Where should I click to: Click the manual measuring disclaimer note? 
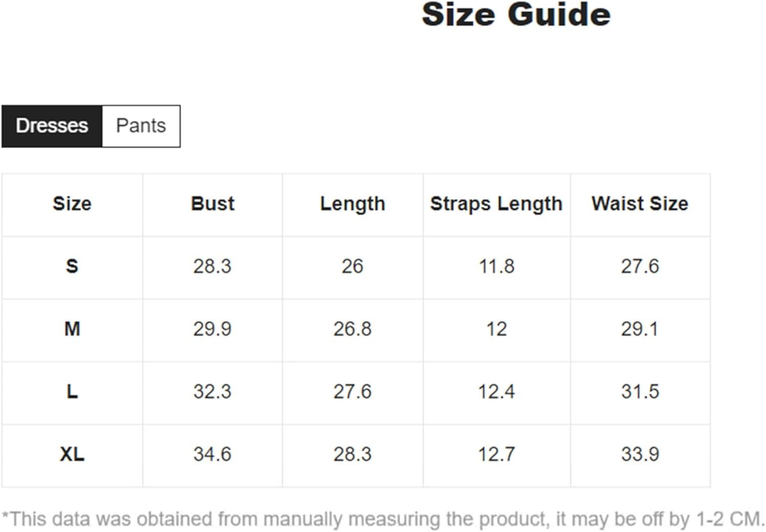click(x=383, y=519)
